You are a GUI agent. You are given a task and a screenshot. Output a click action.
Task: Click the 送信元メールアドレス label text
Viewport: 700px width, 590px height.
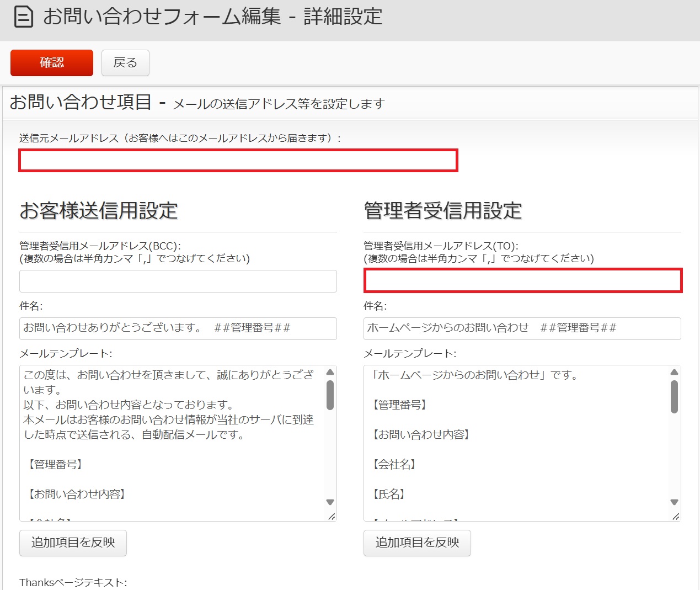tap(180, 138)
